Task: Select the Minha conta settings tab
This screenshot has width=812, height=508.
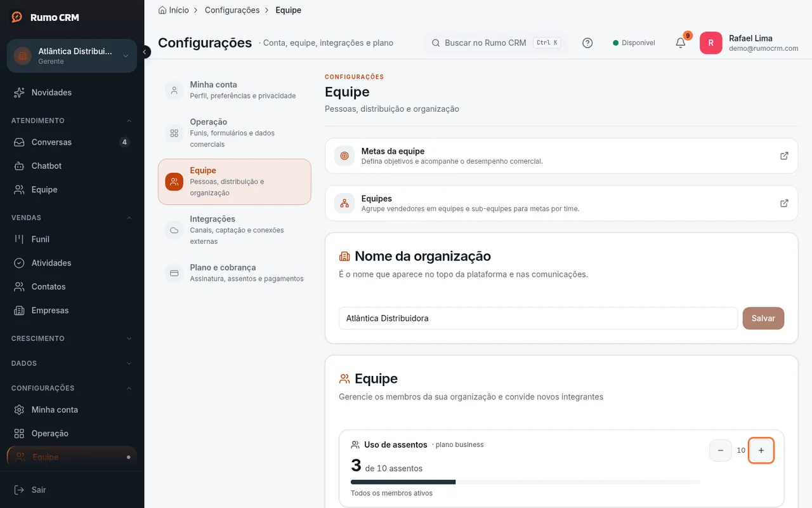Action: pyautogui.click(x=235, y=90)
